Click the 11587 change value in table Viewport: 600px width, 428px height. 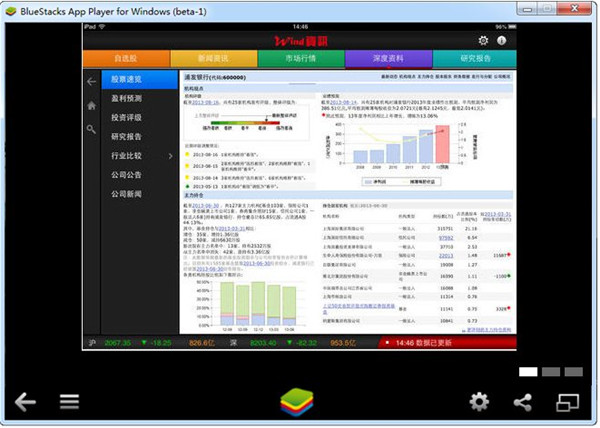coord(500,255)
